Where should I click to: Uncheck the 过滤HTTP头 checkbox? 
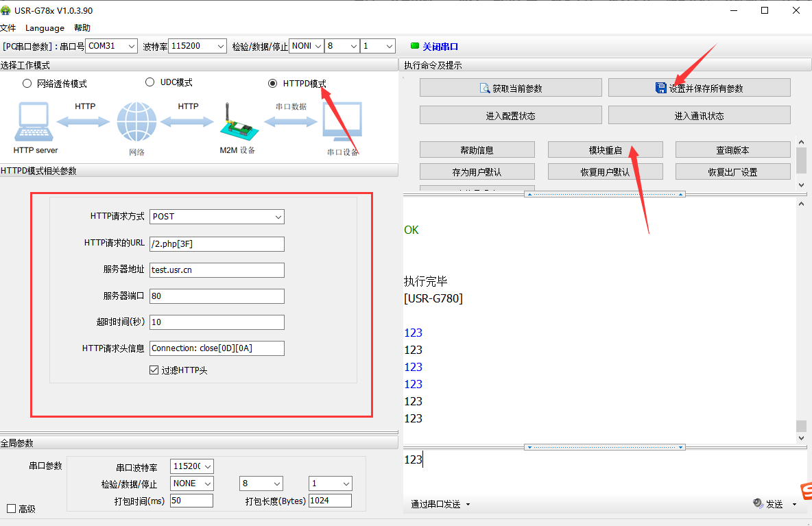click(154, 370)
